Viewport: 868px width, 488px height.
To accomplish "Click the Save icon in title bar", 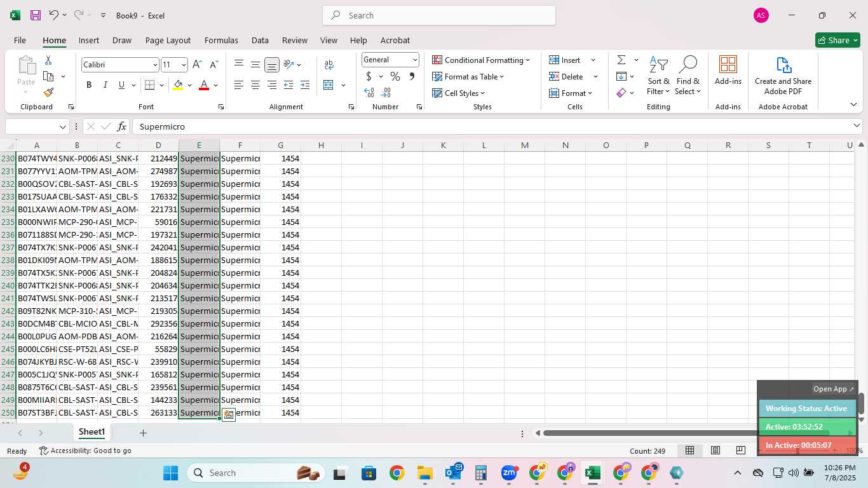I will pos(36,15).
